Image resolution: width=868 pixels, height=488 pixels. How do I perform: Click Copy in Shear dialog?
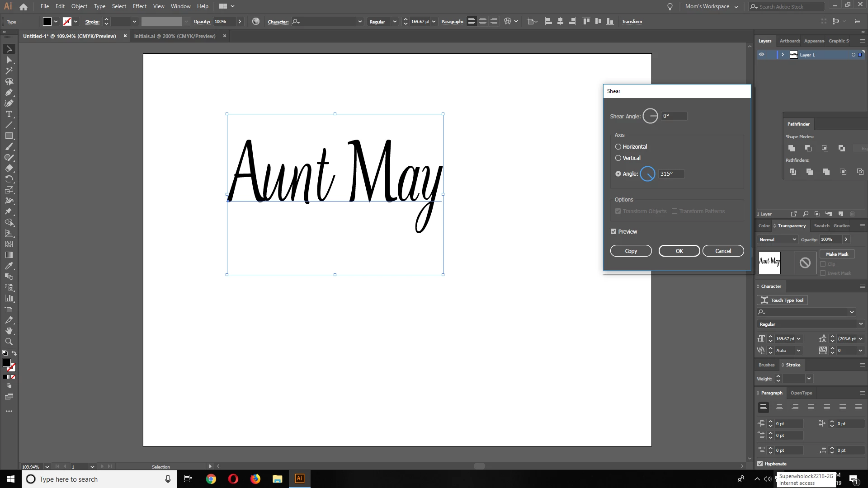click(631, 251)
